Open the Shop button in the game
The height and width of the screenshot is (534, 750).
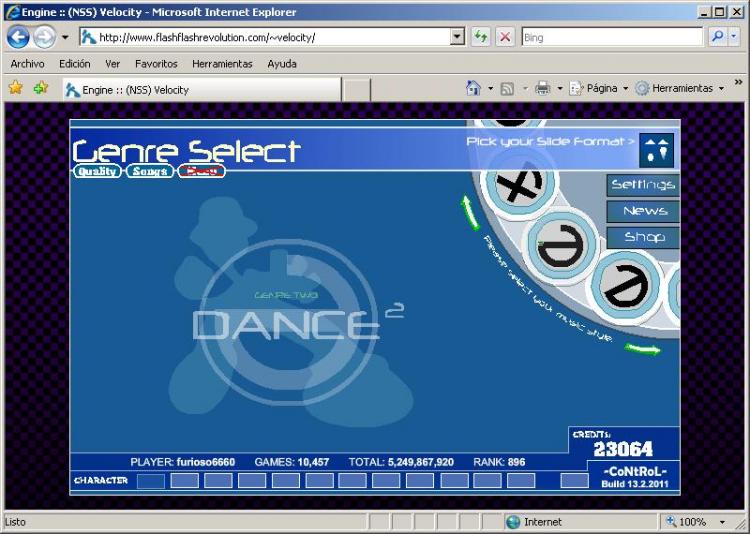643,237
